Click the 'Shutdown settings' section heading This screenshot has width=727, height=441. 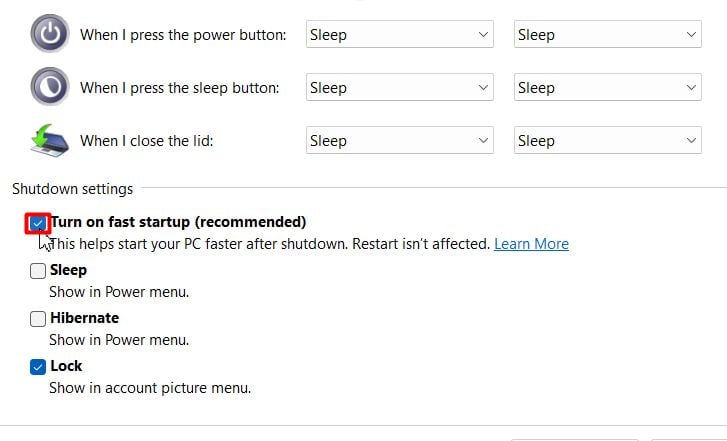(x=72, y=189)
